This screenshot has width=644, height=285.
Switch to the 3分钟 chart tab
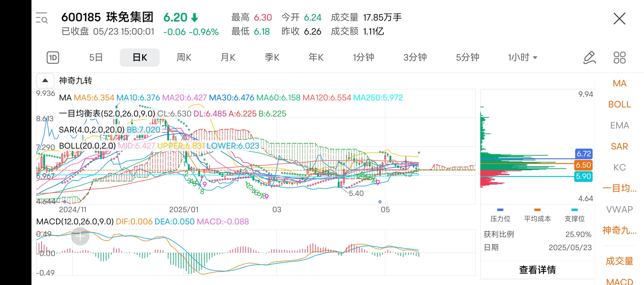[415, 57]
